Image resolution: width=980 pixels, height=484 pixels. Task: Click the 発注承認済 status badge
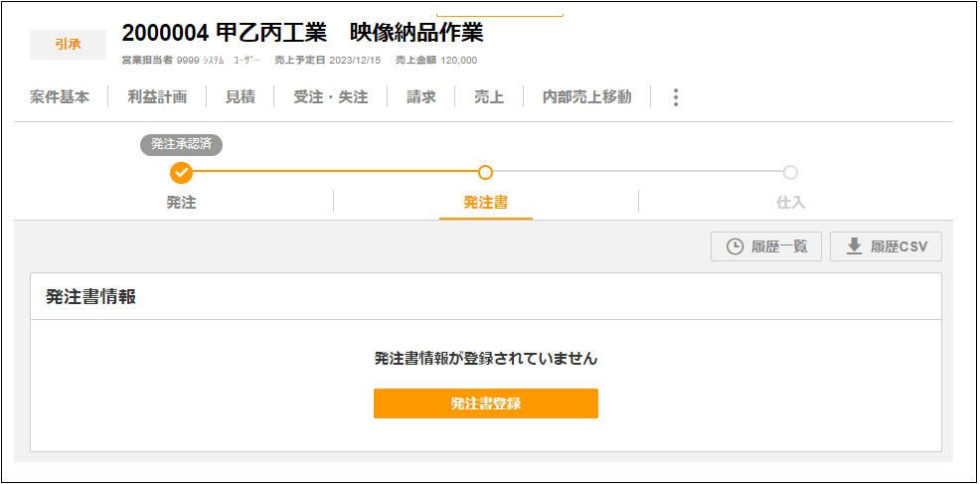pos(181,144)
